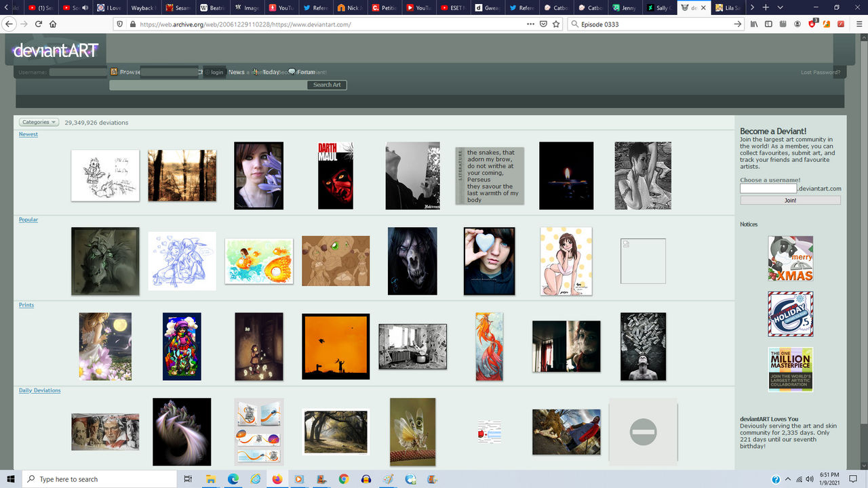Open the Daily Deviations link
This screenshot has width=868, height=488.
pos(39,390)
